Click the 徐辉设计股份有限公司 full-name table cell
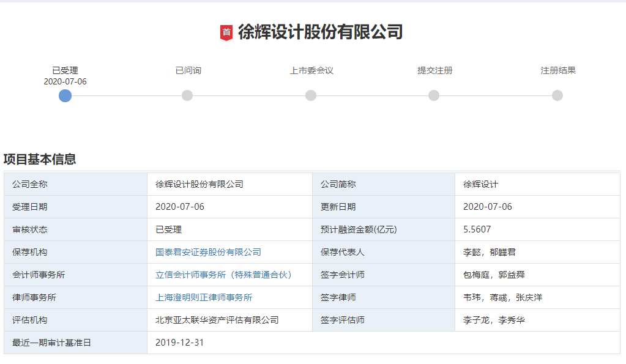Image resolution: width=626 pixels, height=364 pixels. pyautogui.click(x=229, y=184)
